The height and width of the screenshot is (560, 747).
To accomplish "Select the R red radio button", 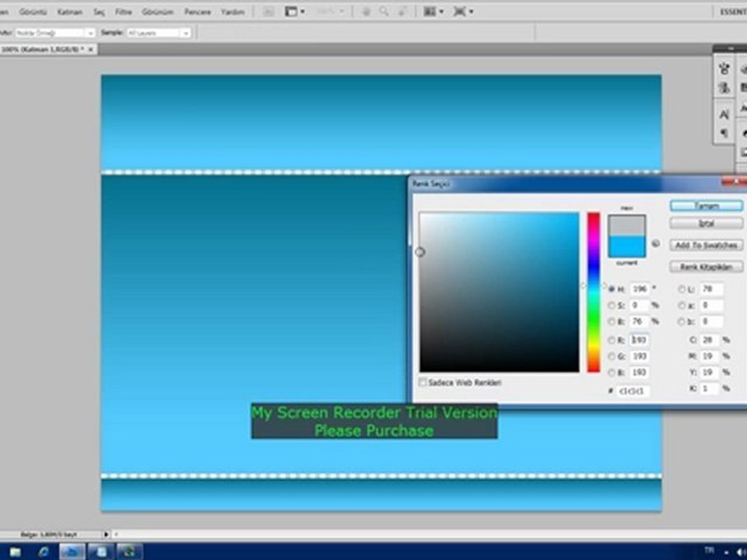I will click(x=612, y=340).
